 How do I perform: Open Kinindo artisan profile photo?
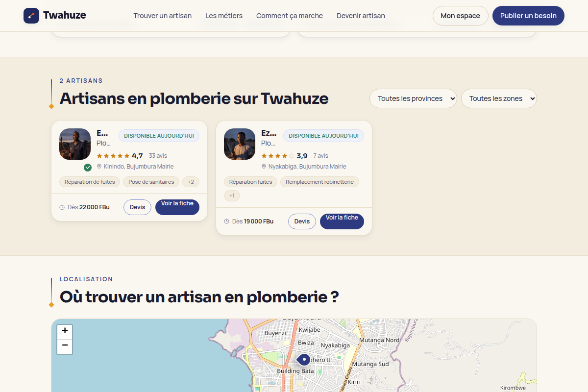tap(75, 144)
